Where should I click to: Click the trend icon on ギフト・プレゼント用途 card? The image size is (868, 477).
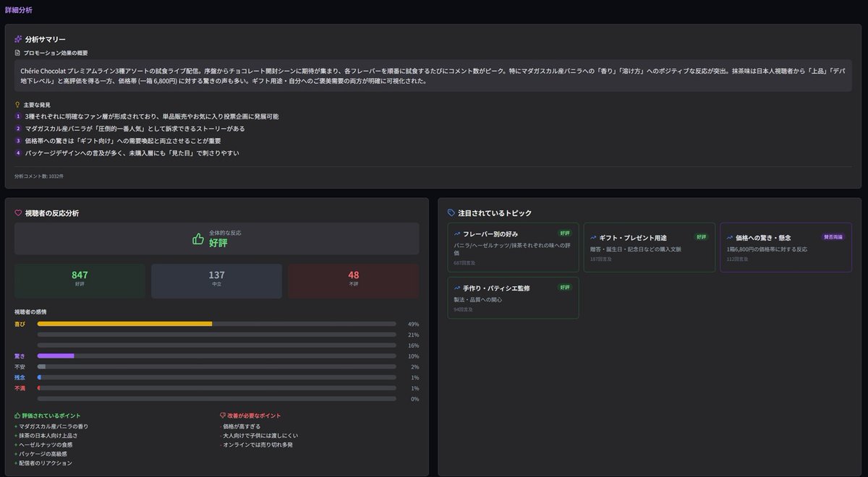[593, 238]
